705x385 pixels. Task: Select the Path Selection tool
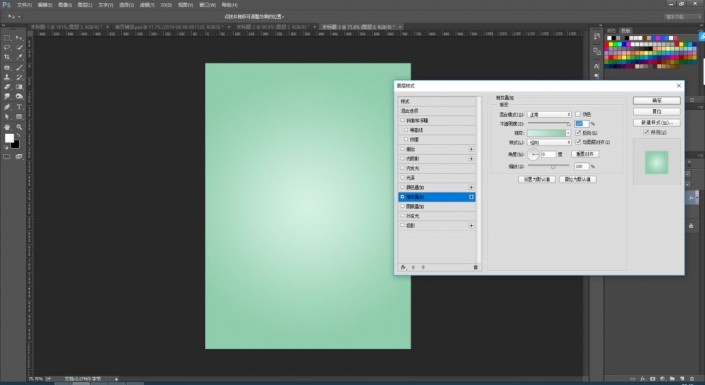[7, 117]
